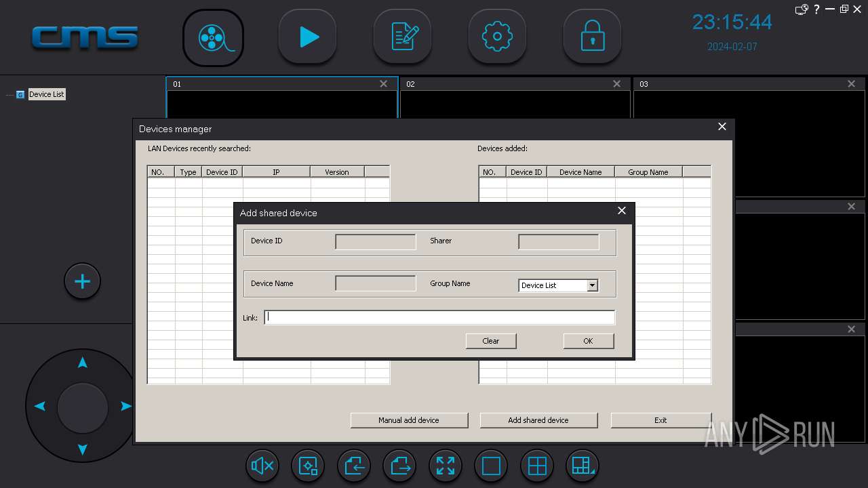Viewport: 868px width, 488px height.
Task: Click the help question mark icon
Action: 817,9
